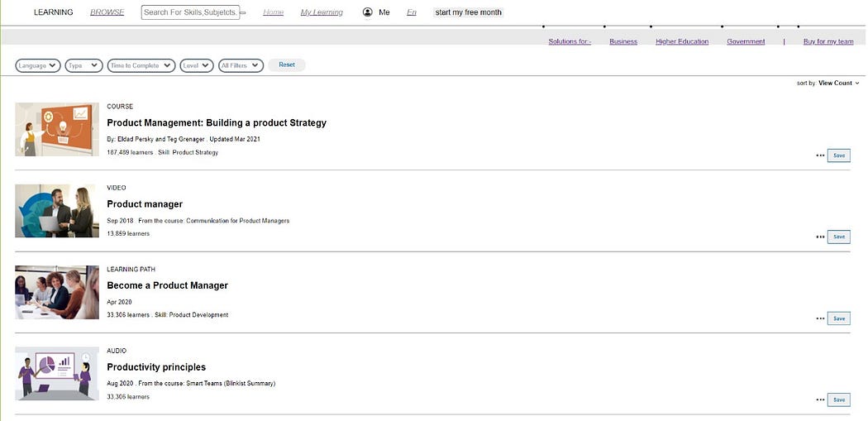Open more options for Product manager video
The height and width of the screenshot is (421, 868).
820,237
